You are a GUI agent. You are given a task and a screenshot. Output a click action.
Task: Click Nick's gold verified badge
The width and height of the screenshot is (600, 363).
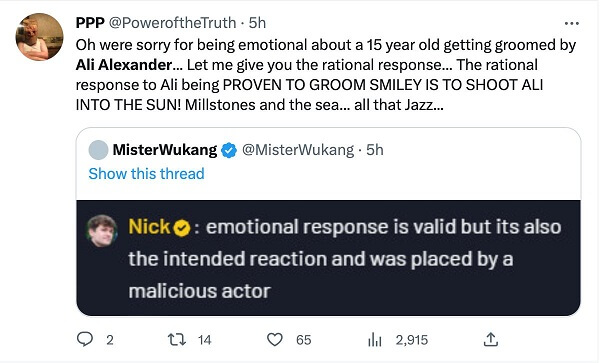pos(182,228)
